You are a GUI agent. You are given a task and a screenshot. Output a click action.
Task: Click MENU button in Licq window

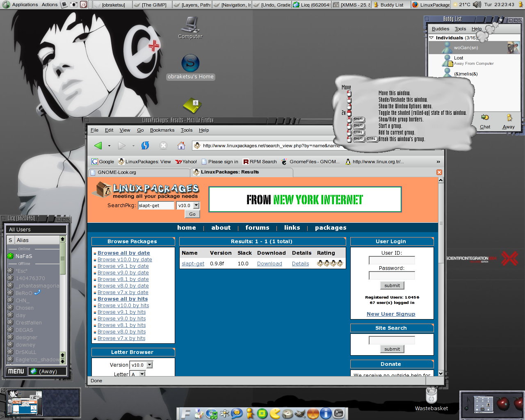click(16, 371)
